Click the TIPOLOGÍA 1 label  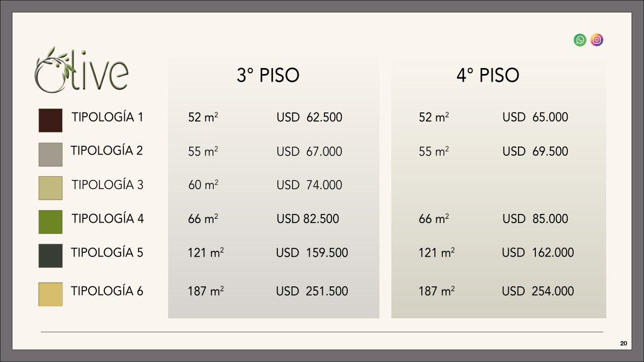click(x=107, y=117)
